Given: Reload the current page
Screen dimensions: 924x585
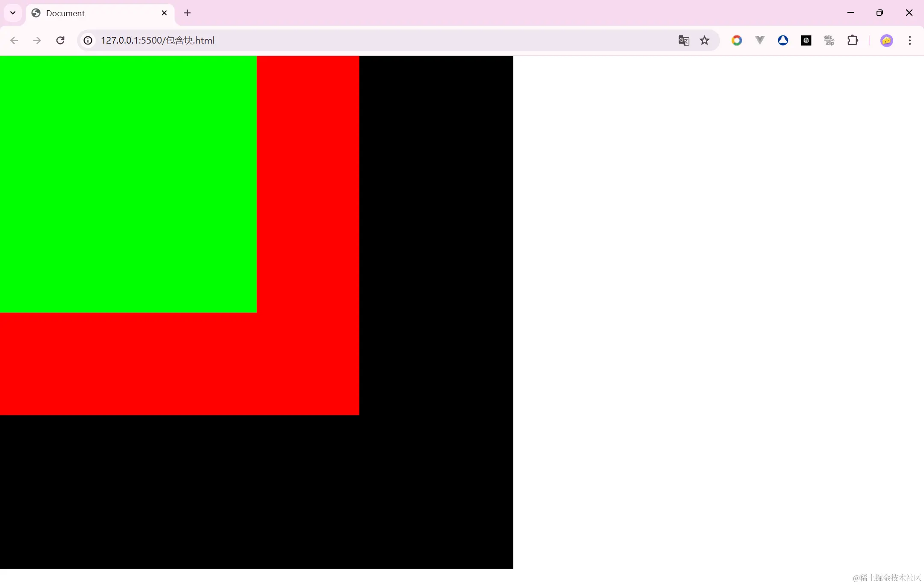Looking at the screenshot, I should click(61, 40).
